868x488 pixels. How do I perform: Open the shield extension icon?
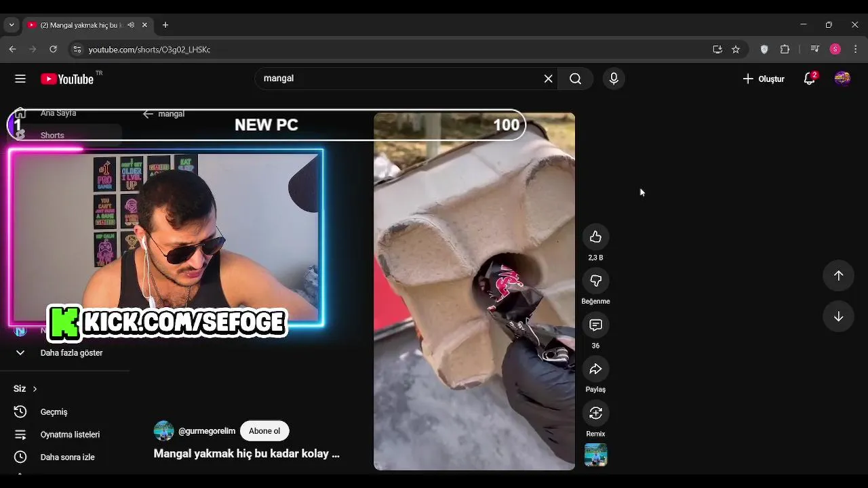coord(764,49)
